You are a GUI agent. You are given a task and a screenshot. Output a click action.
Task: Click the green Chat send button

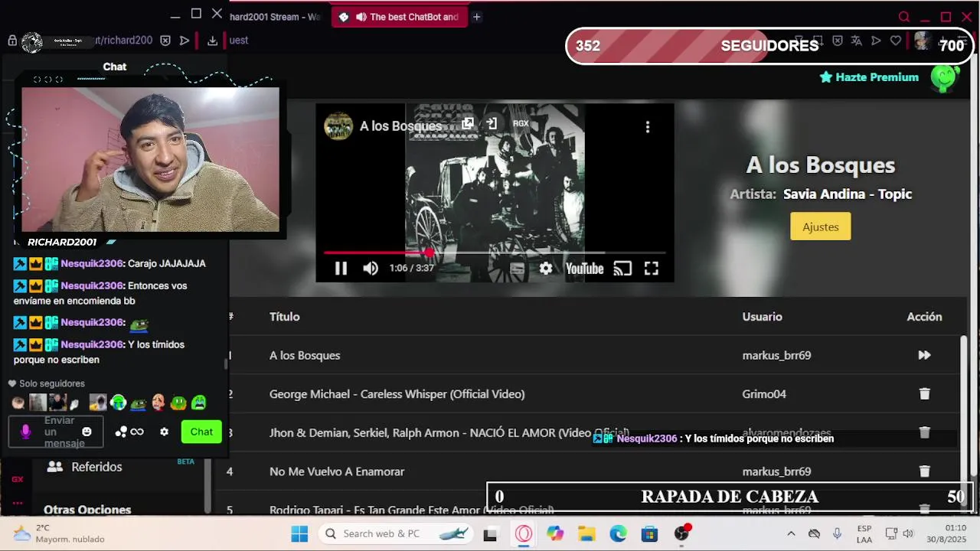(201, 432)
